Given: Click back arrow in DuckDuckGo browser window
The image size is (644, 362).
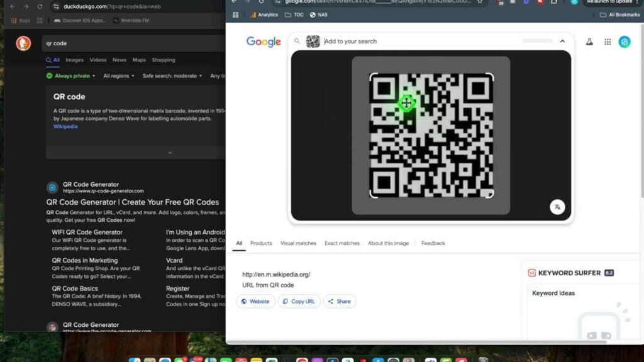Looking at the screenshot, I should [x=13, y=6].
